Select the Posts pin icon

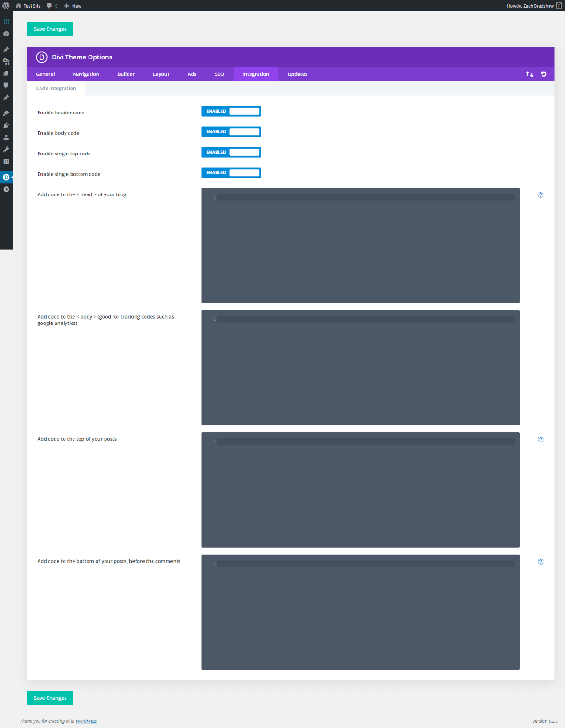(x=6, y=49)
